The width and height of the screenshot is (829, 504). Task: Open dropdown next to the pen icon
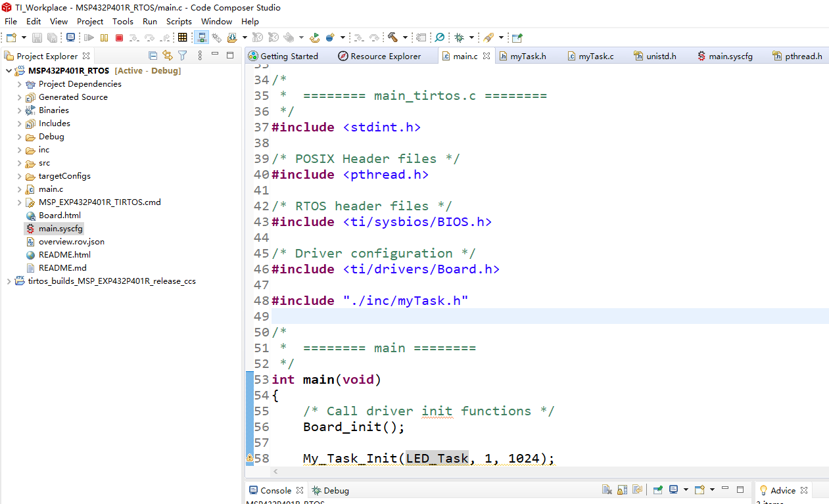501,37
